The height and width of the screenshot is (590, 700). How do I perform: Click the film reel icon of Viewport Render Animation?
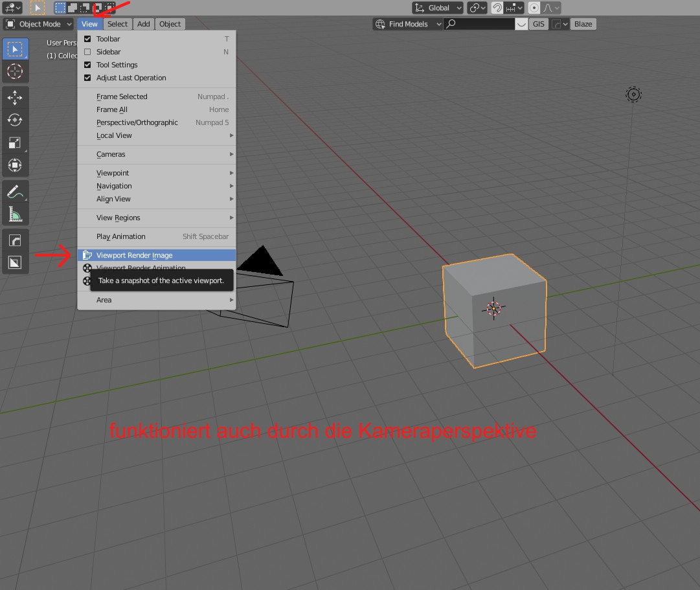87,268
